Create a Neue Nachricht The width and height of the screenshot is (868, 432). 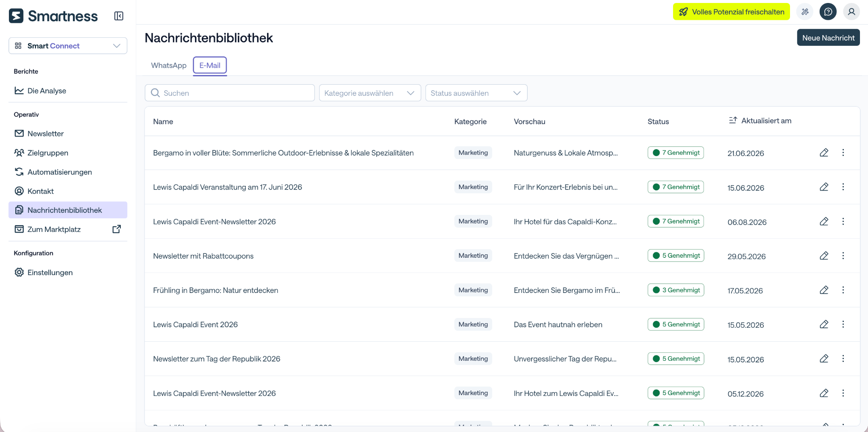[828, 38]
